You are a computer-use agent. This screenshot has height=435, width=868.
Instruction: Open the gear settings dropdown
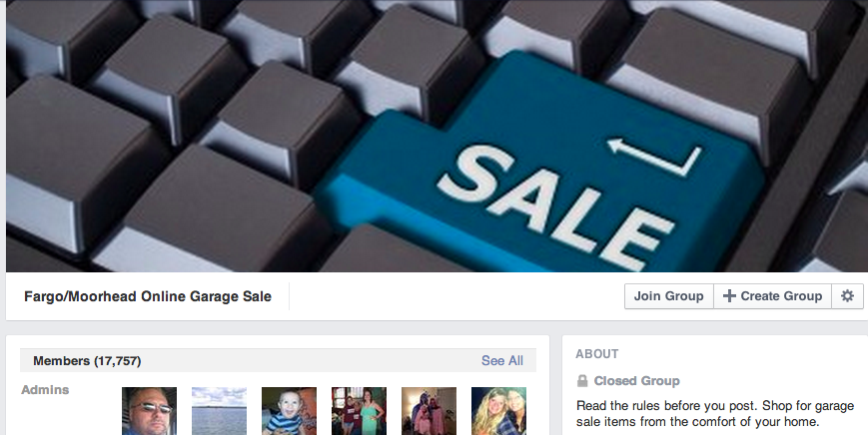847,296
